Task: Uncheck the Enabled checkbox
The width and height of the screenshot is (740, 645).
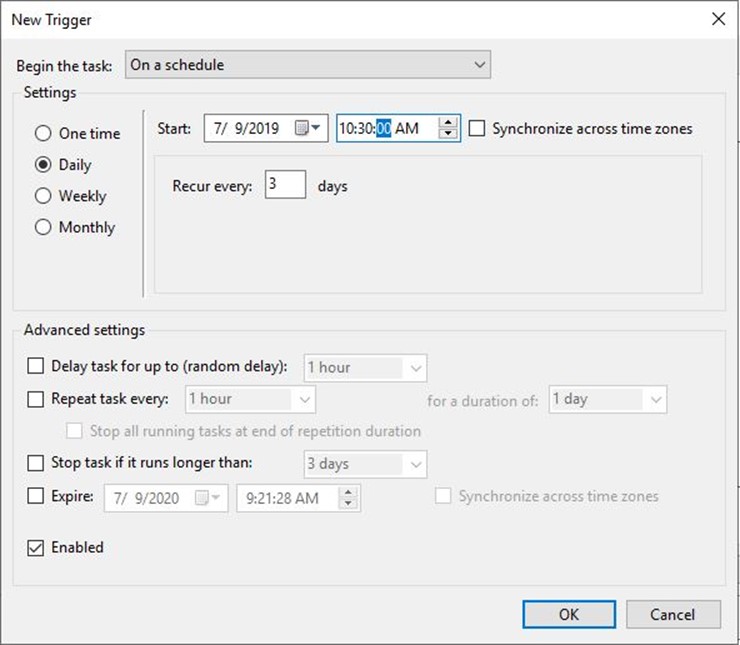Action: coord(35,547)
